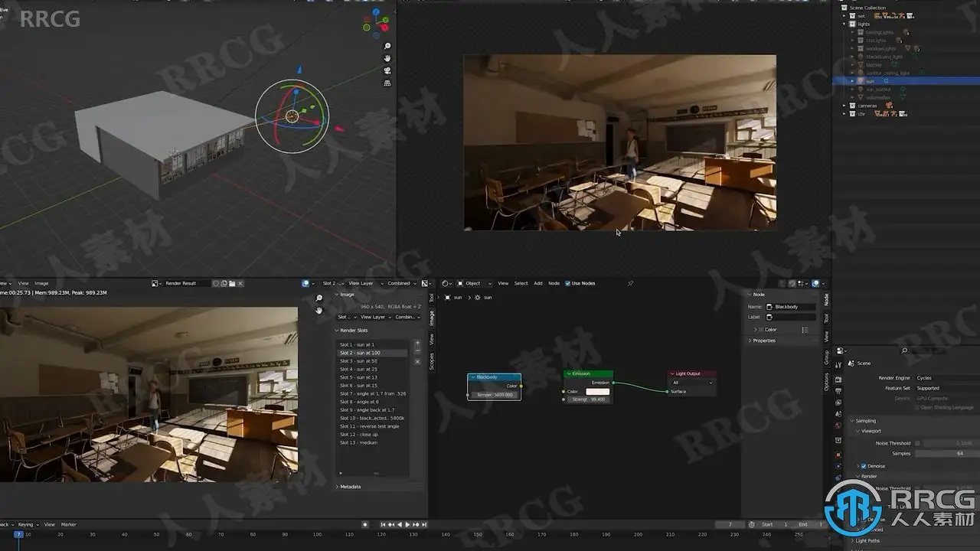
Task: Open the Light Output target All dropdown
Action: coord(693,383)
